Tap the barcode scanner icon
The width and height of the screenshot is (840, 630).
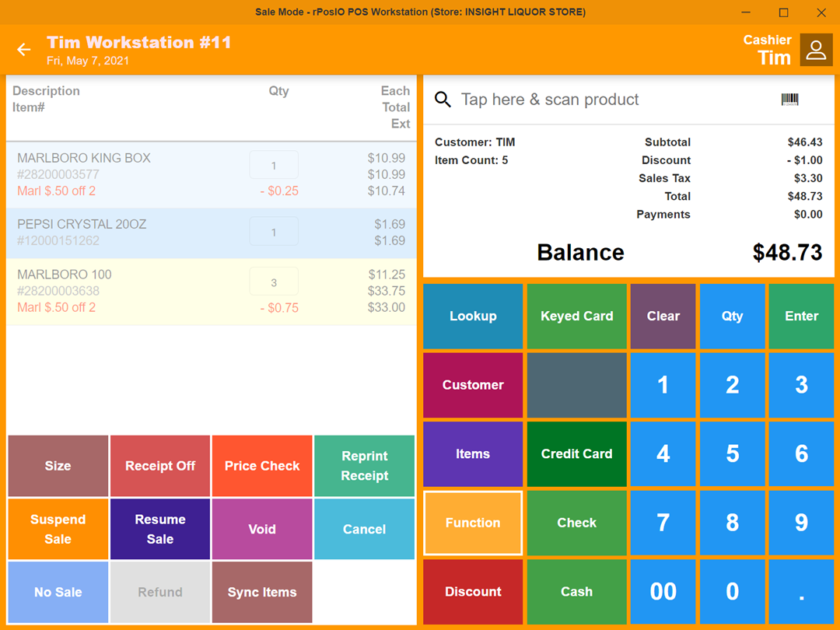click(790, 99)
